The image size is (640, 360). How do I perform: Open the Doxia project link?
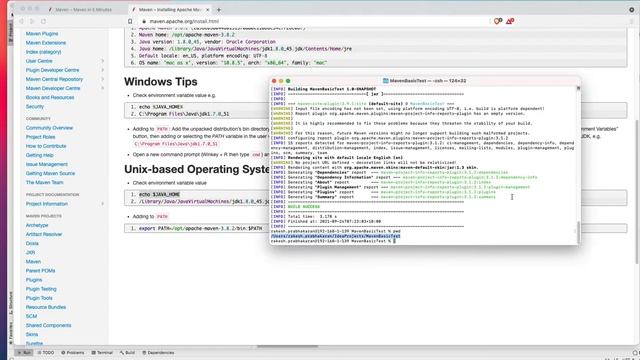click(x=32, y=243)
